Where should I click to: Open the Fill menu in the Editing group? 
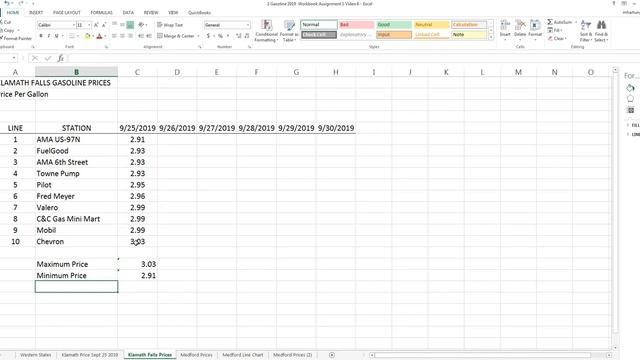555,30
